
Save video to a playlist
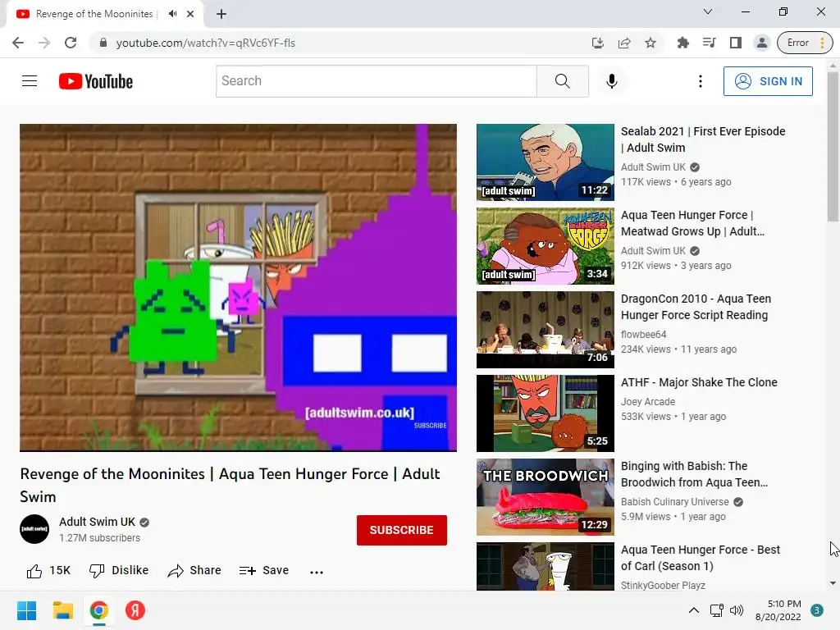[x=263, y=571]
